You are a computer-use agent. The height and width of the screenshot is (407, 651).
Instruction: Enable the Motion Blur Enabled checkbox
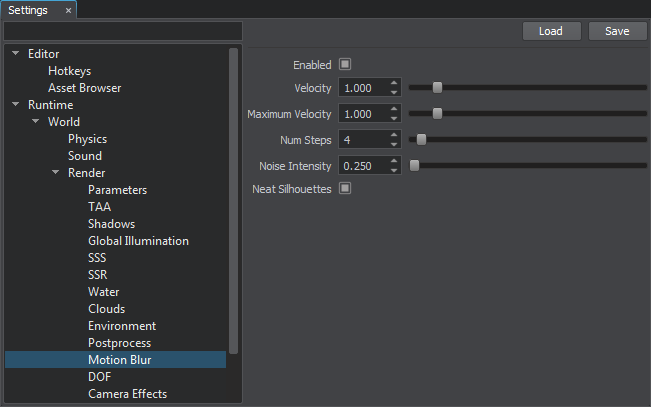pos(345,64)
